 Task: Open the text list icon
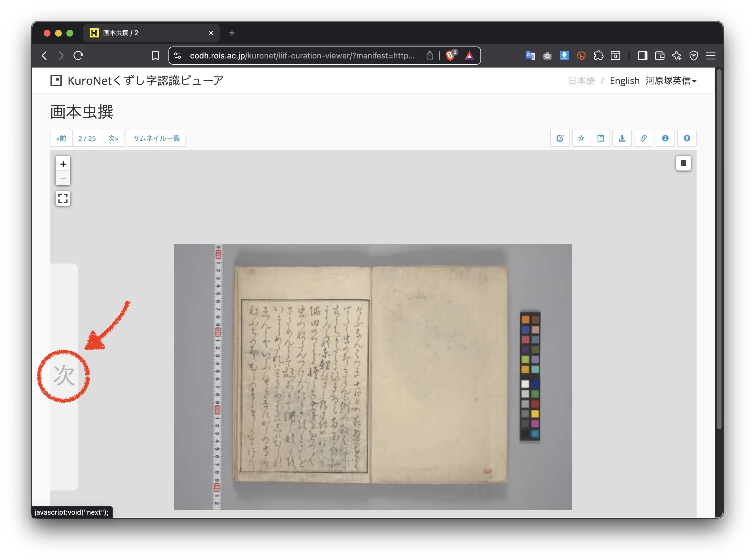[x=600, y=138]
